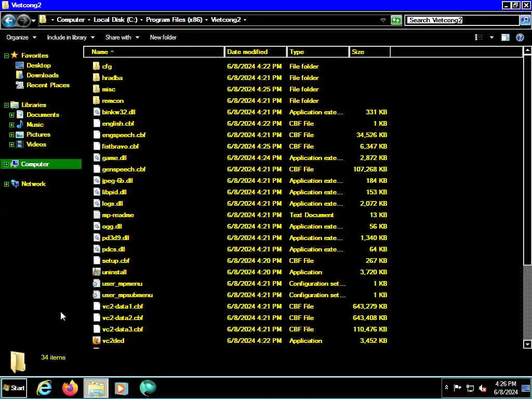
Task: Select Downloads in Favorites
Action: point(43,75)
